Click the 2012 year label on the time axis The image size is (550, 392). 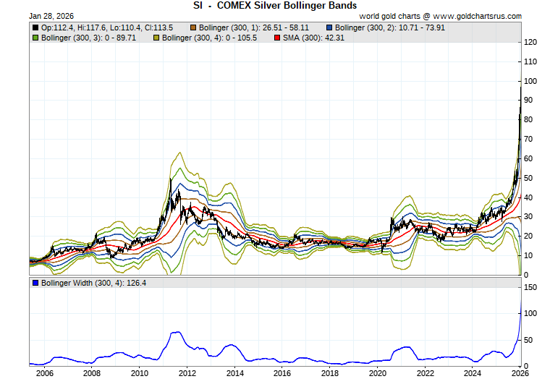(x=187, y=373)
